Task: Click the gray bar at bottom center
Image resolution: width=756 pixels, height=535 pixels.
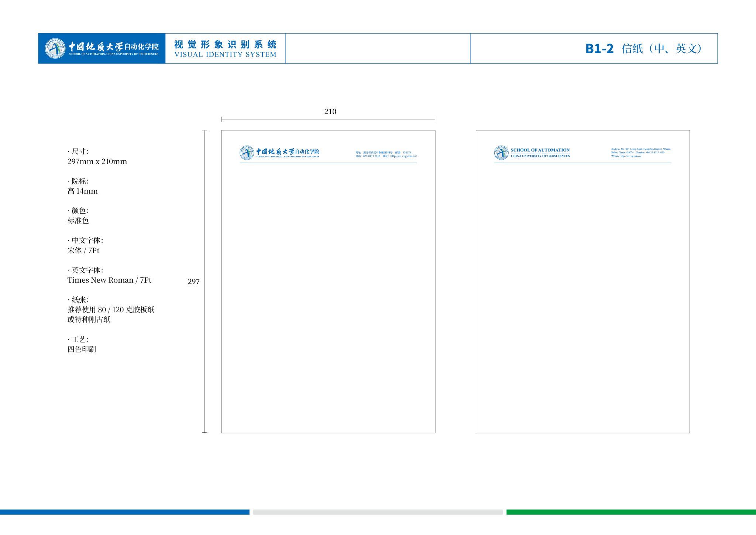Action: [x=378, y=512]
